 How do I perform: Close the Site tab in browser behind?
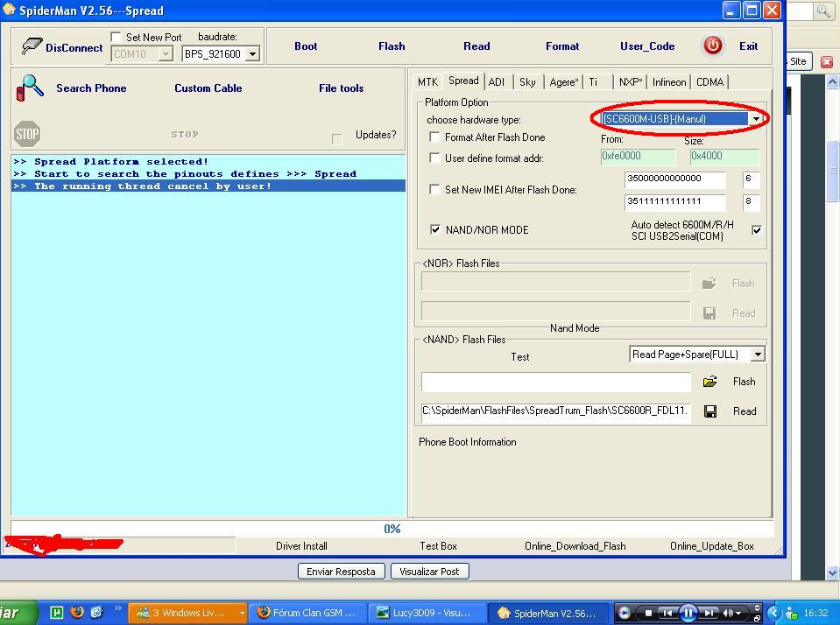(827, 61)
